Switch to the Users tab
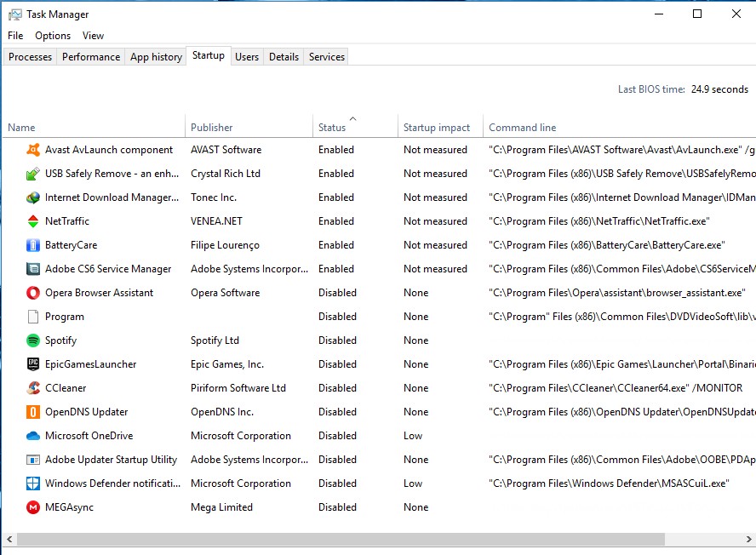Viewport: 756px width, 555px height. pyautogui.click(x=247, y=57)
